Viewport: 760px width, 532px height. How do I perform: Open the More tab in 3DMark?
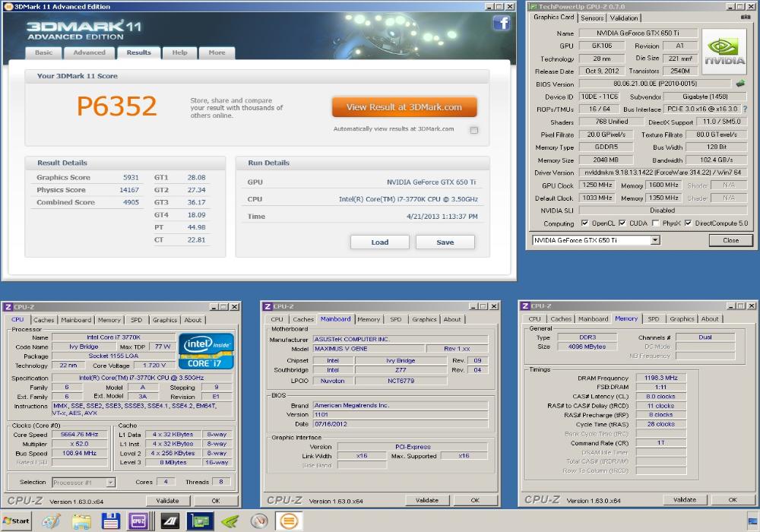(217, 52)
